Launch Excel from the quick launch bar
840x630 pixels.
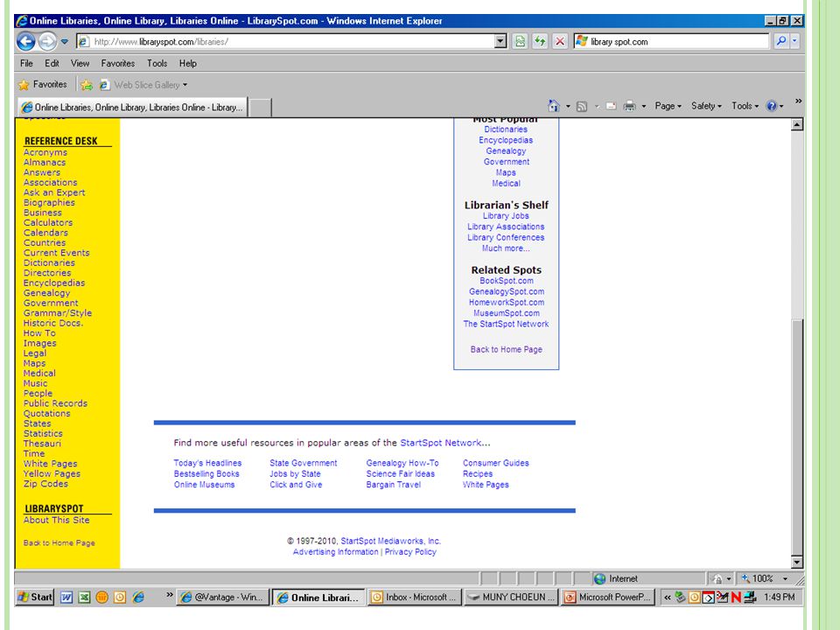84,598
